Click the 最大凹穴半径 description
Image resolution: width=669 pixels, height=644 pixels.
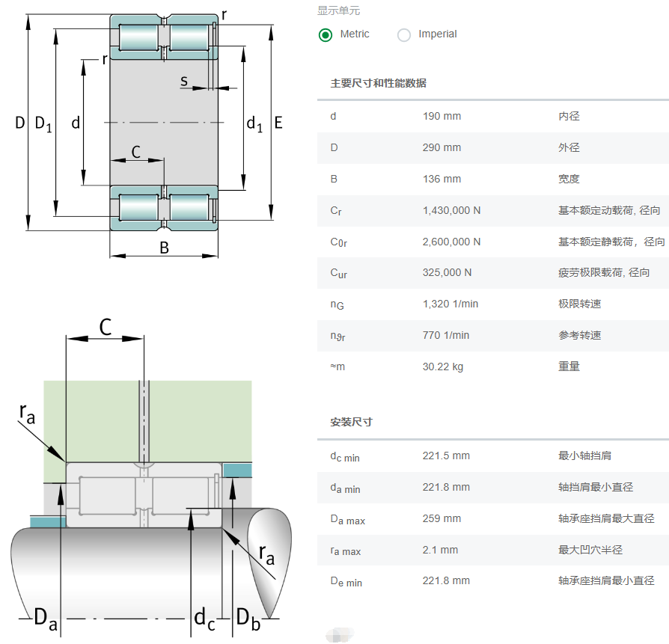point(590,551)
